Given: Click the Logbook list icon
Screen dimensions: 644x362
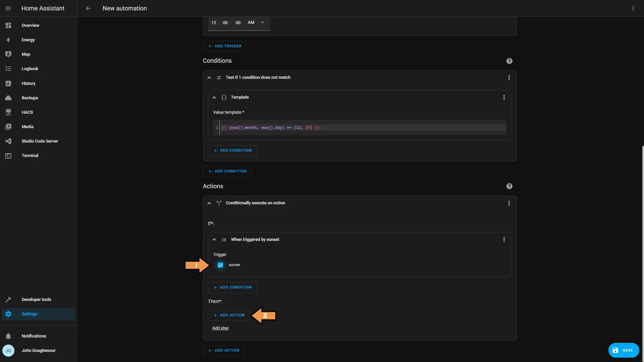Looking at the screenshot, I should click(8, 69).
